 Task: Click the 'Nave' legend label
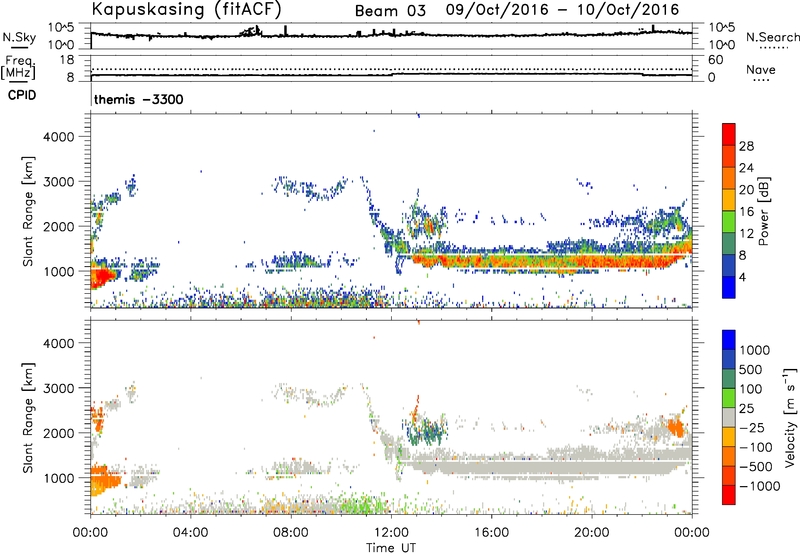[760, 70]
